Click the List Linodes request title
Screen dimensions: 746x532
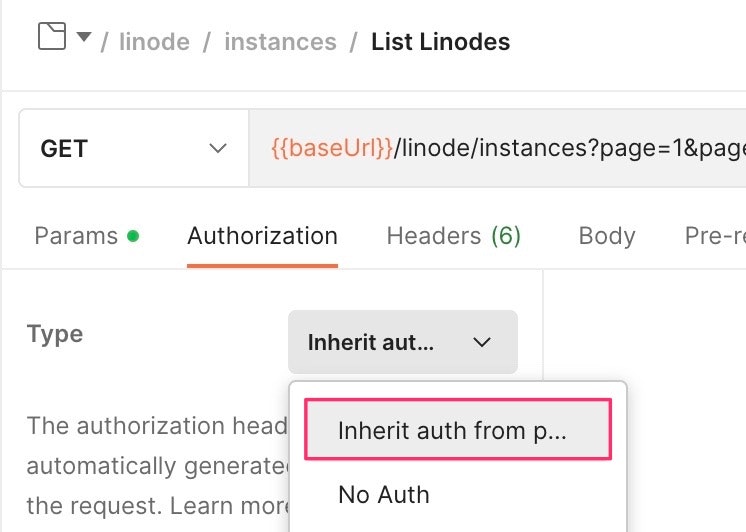click(441, 42)
